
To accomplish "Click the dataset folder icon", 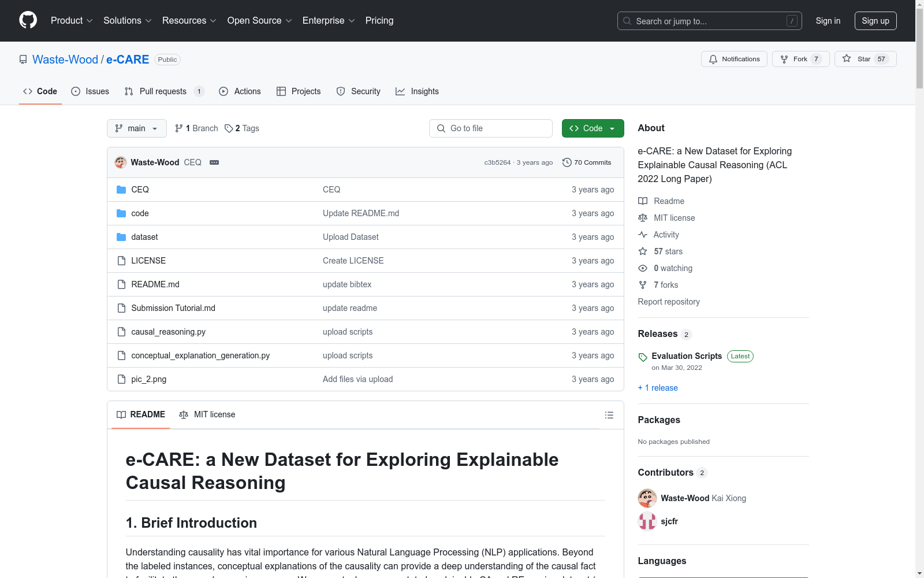I will click(x=121, y=237).
